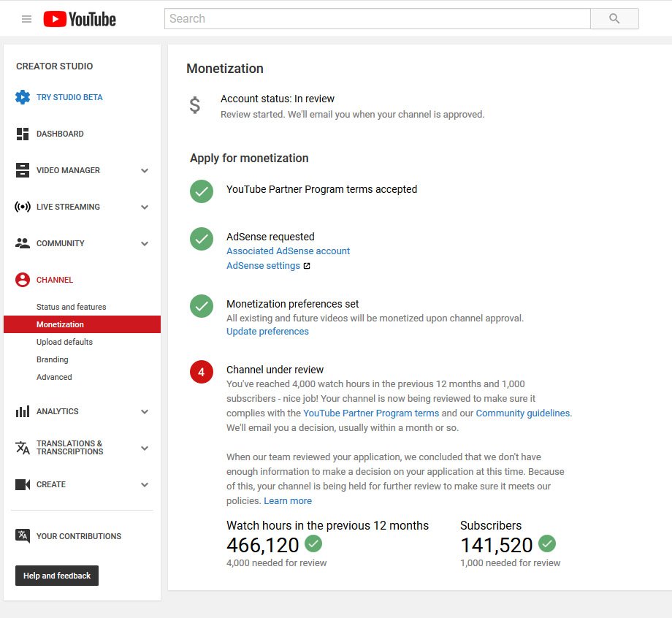
Task: Click the magnifier search button
Action: click(614, 18)
